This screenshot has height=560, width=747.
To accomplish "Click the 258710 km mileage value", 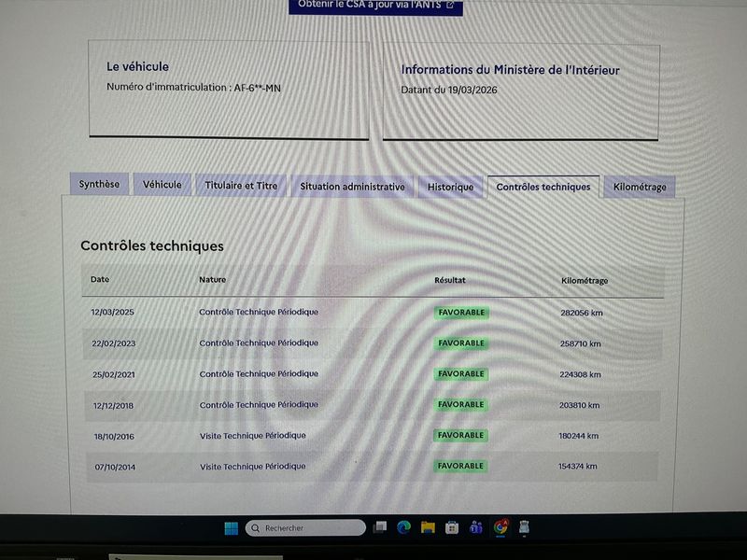I will (580, 343).
